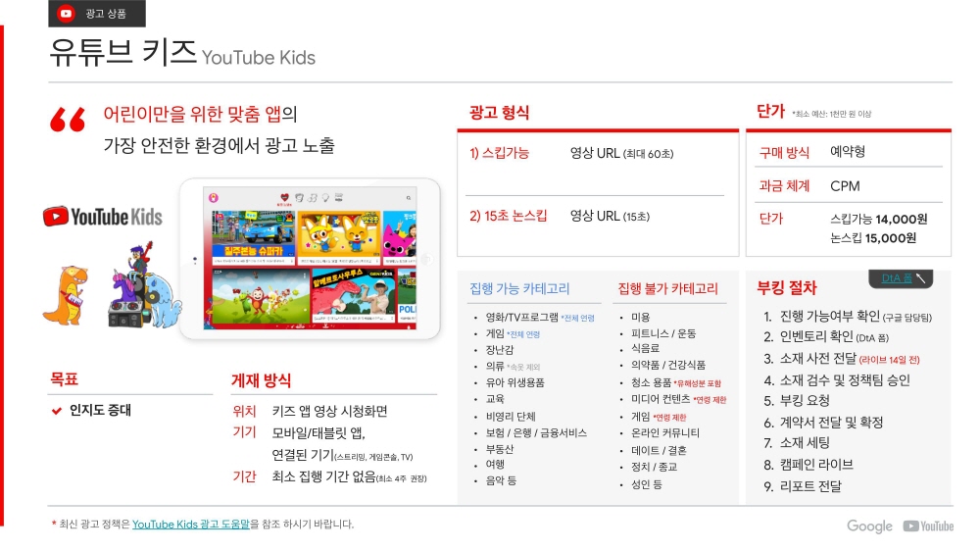Click the 집행 가능 카테고리 heading

point(519,289)
